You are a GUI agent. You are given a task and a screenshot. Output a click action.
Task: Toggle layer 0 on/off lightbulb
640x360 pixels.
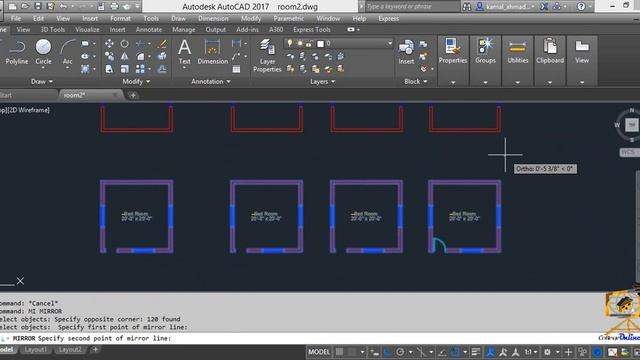tap(290, 43)
